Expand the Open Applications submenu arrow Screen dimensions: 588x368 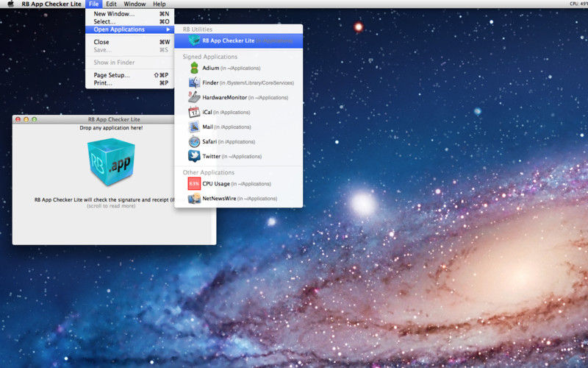[168, 29]
